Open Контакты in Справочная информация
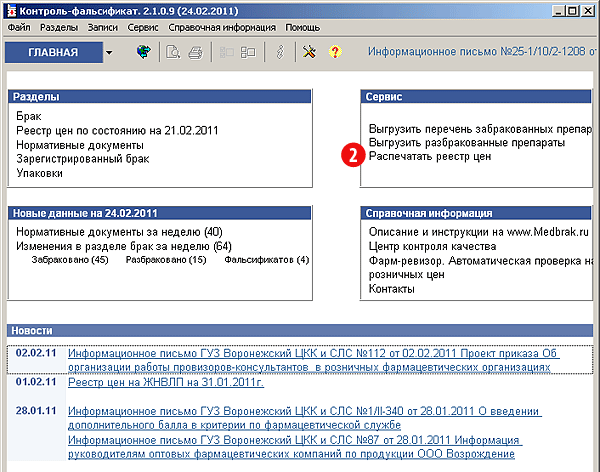This screenshot has width=600, height=472. click(391, 289)
